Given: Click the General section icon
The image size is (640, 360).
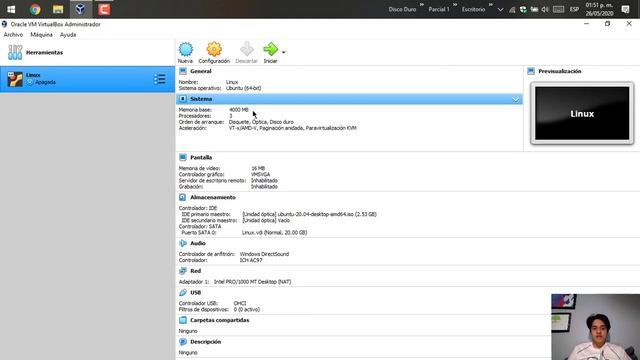Looking at the screenshot, I should point(183,71).
